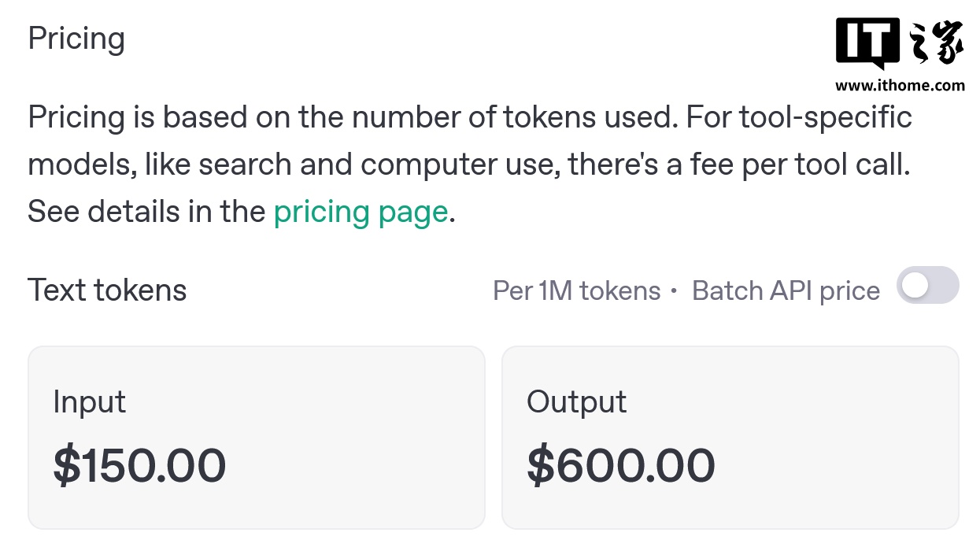Click the toggle's circular knob

click(x=914, y=286)
